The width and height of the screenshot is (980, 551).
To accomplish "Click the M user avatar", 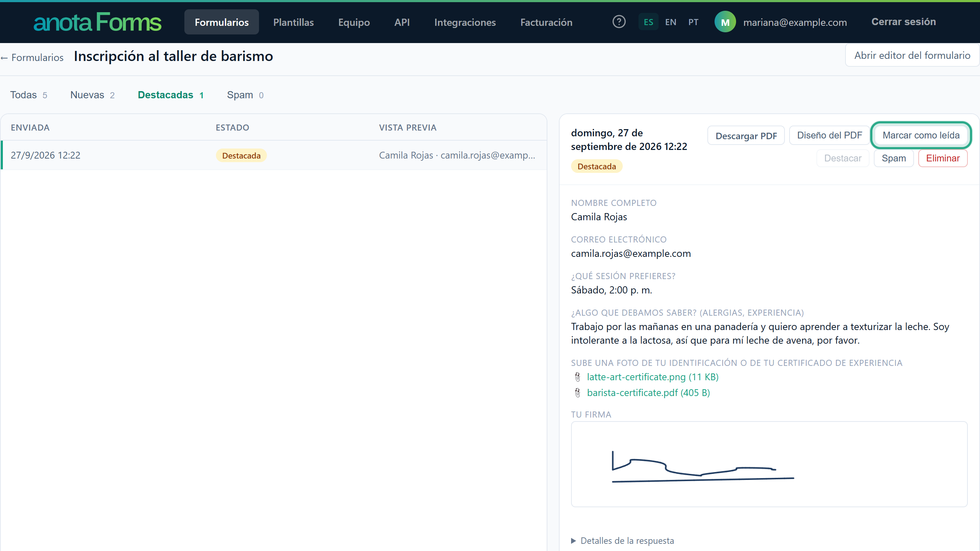I will click(x=725, y=22).
